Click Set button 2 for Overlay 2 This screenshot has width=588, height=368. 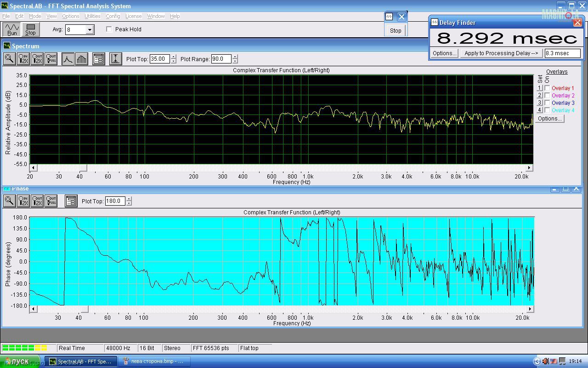pyautogui.click(x=540, y=96)
